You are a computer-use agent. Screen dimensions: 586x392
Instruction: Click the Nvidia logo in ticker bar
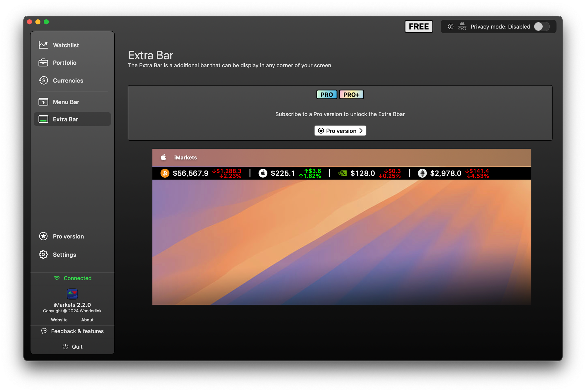[x=342, y=173]
